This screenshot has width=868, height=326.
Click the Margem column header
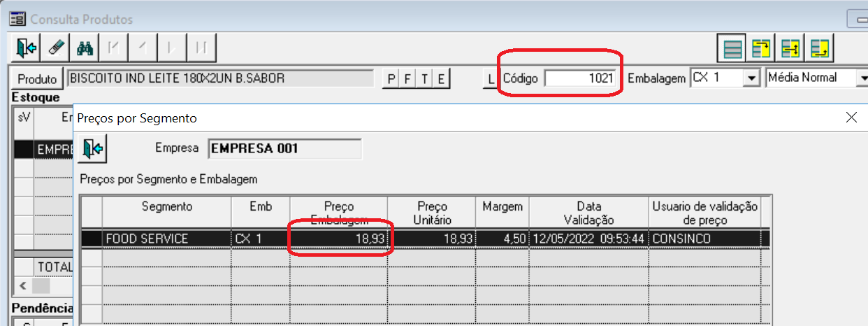point(503,213)
